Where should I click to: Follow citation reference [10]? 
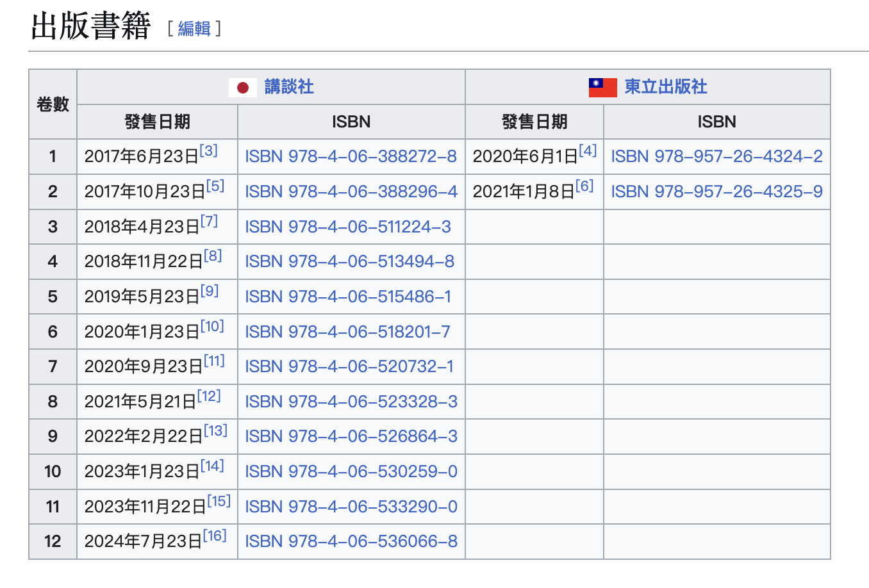[x=212, y=327]
